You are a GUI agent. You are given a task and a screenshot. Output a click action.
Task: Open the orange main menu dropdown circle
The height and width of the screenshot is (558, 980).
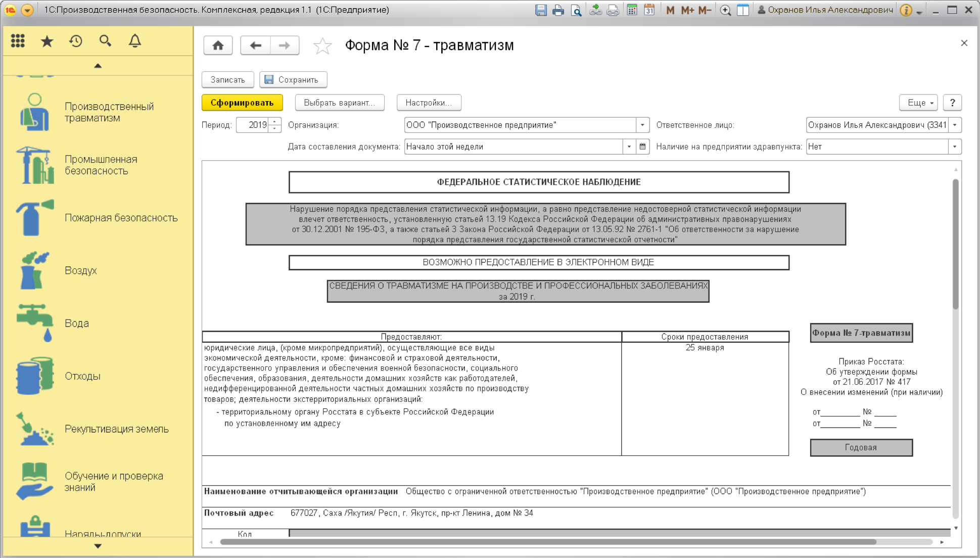tap(28, 10)
